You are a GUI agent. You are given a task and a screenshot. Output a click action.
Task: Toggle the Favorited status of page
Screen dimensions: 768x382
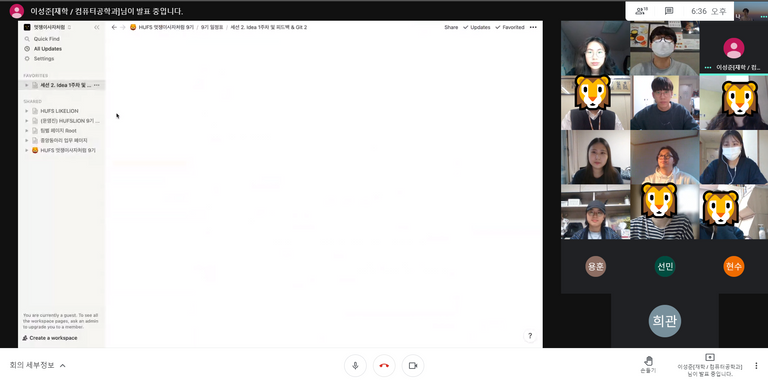(510, 27)
